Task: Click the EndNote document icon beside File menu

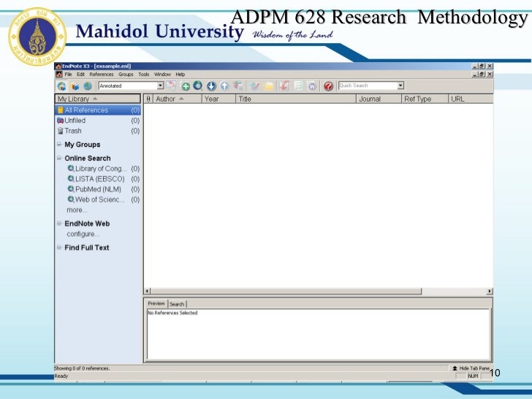Action: point(59,75)
